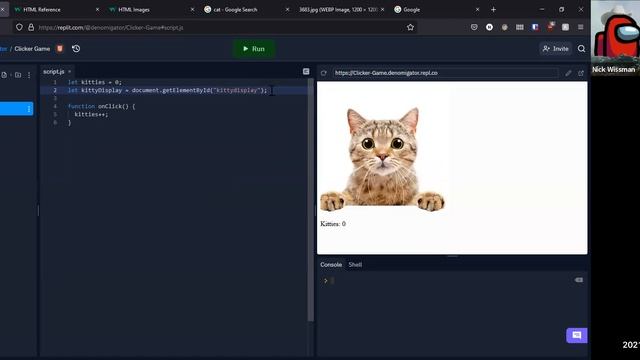Switch to the 3683.jpg image browser tab
Viewport: 640px width, 360px height.
(338, 9)
